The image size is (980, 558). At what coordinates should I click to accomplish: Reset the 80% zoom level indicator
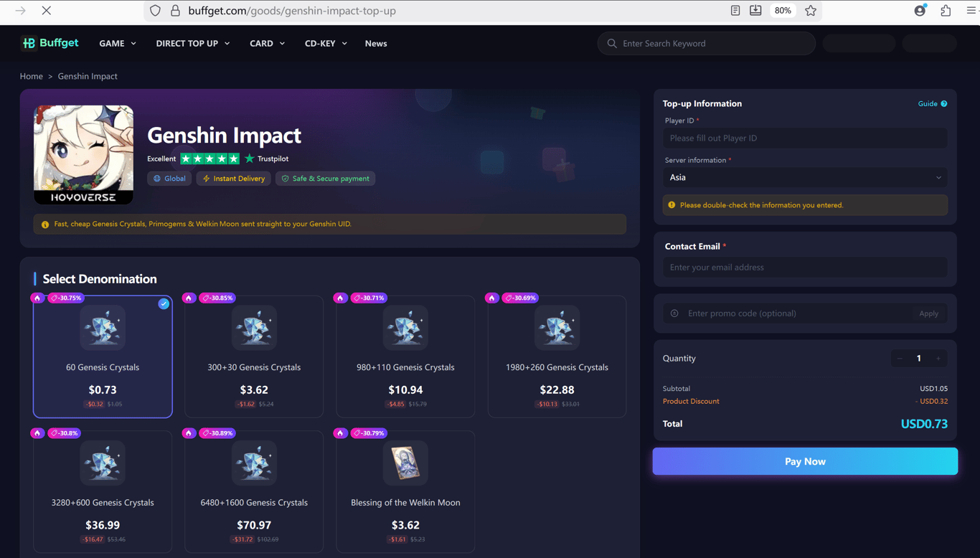783,11
